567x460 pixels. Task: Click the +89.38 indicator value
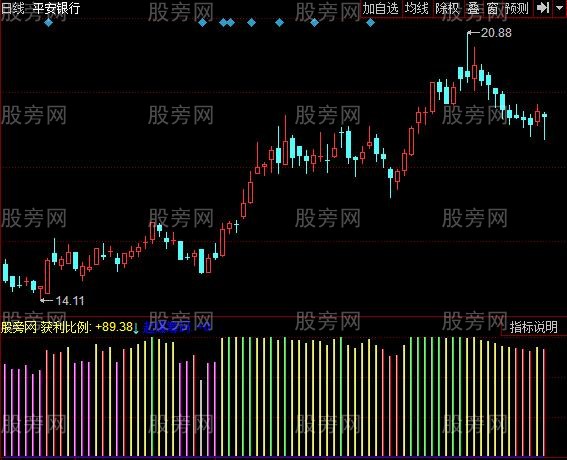click(114, 327)
